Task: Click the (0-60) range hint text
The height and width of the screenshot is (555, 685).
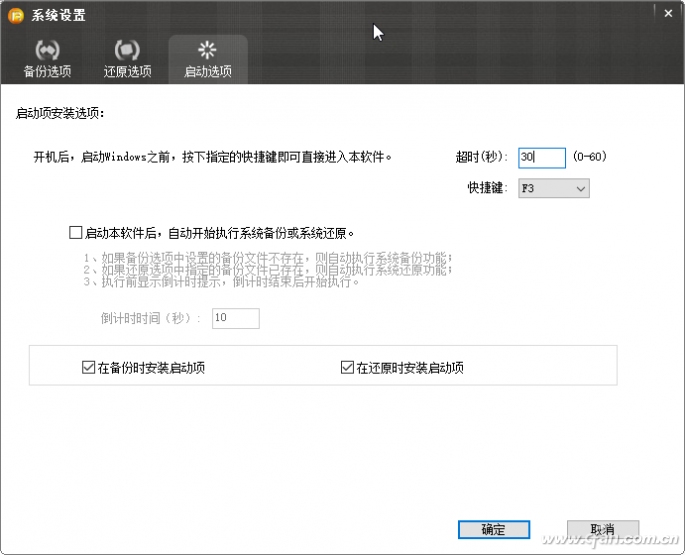Action: pyautogui.click(x=590, y=156)
